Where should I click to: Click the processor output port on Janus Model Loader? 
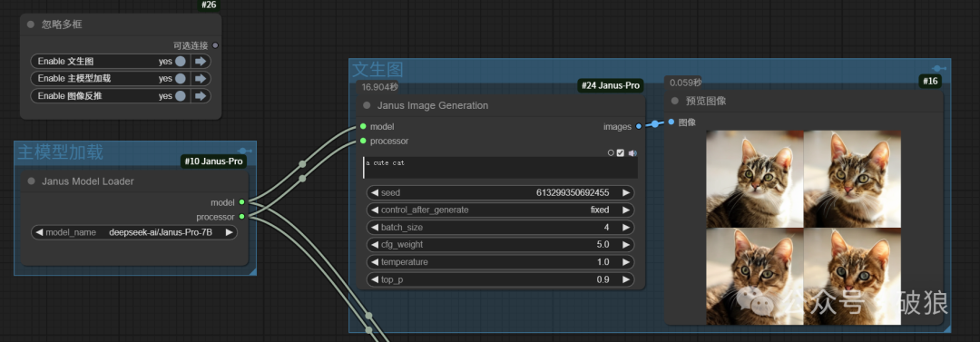tap(242, 216)
